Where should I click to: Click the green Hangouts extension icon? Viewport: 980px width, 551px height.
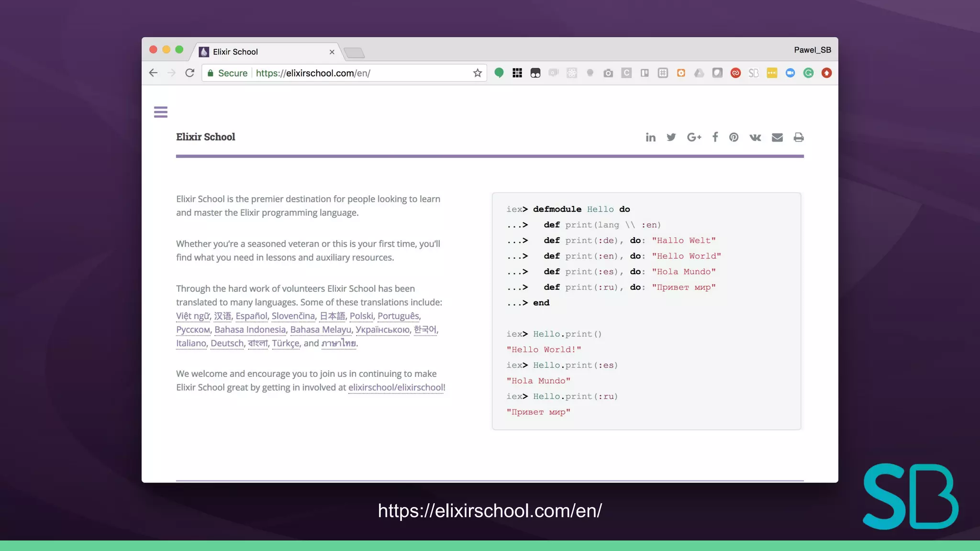point(499,73)
